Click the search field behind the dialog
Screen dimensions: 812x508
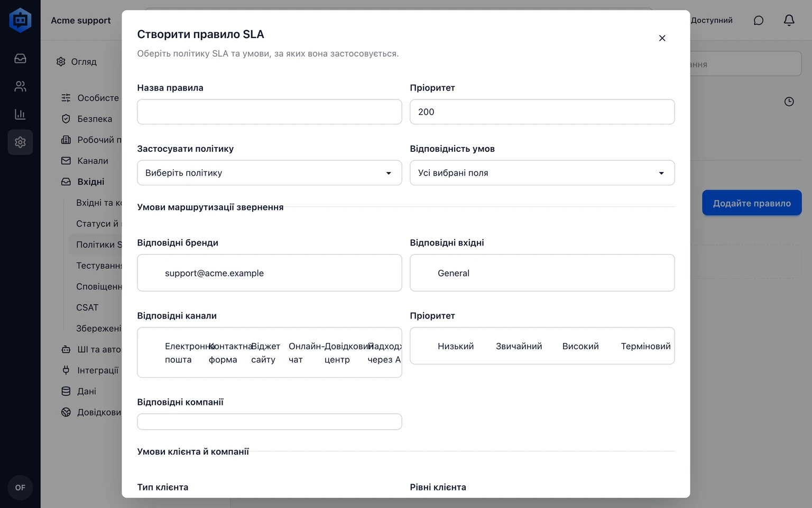pos(745,64)
